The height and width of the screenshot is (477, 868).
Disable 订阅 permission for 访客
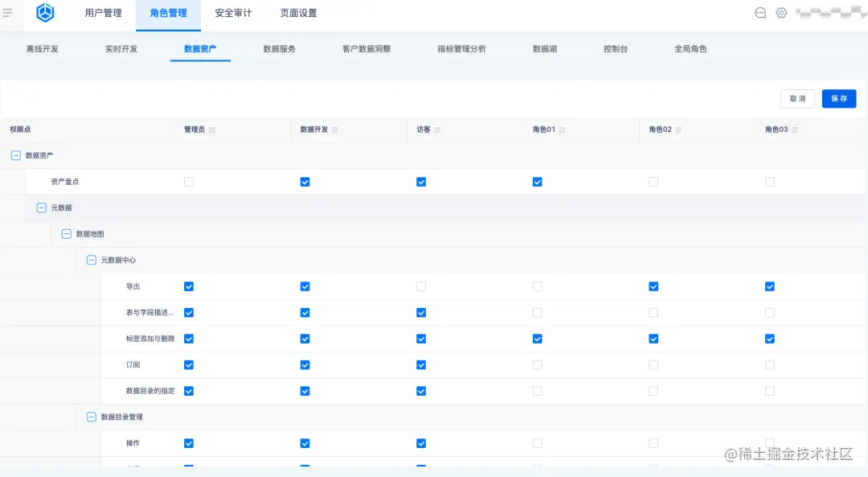click(421, 364)
